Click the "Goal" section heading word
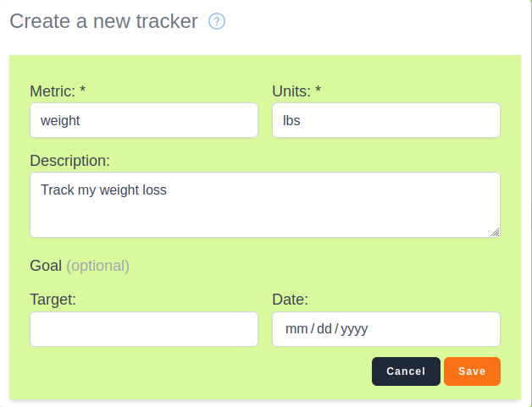The height and width of the screenshot is (407, 532). tap(46, 266)
